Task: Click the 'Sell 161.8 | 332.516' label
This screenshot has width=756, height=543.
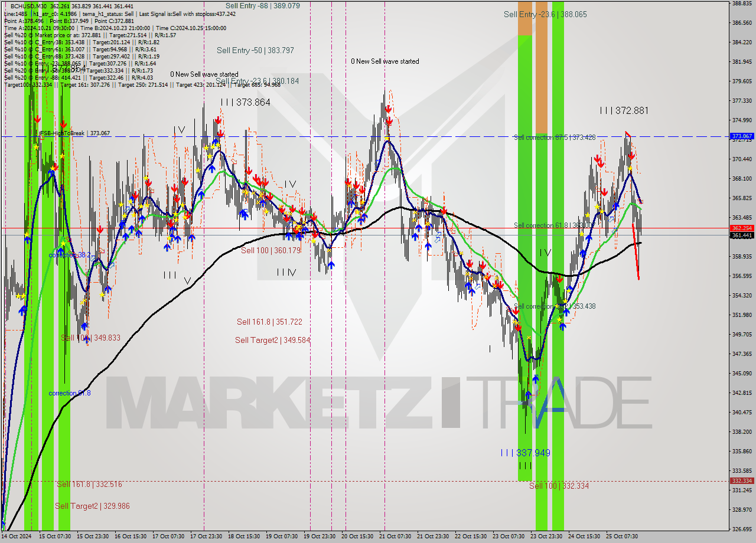Action: (x=89, y=484)
